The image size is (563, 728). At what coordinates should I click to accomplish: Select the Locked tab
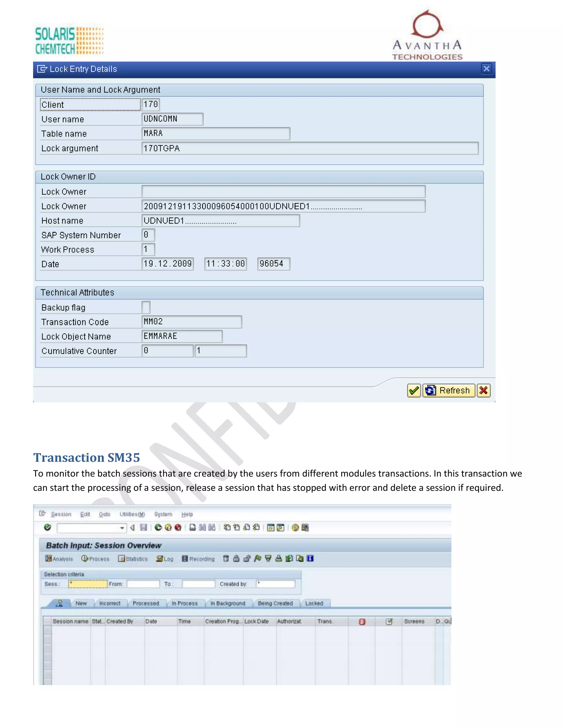tap(314, 603)
